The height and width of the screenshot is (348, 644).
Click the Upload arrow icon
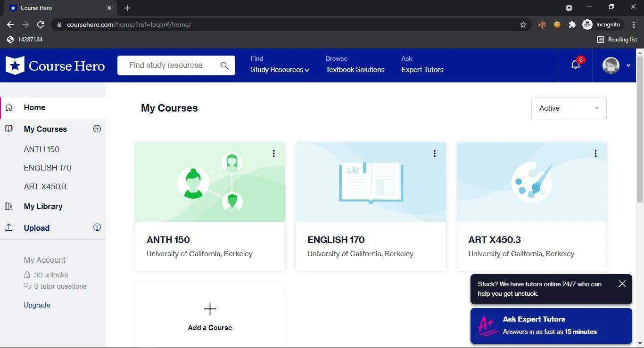point(9,227)
